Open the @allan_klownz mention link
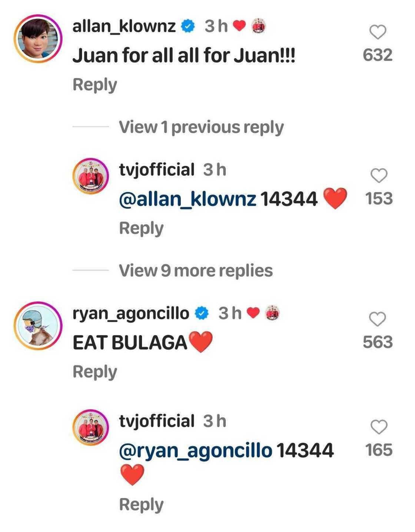 click(187, 199)
